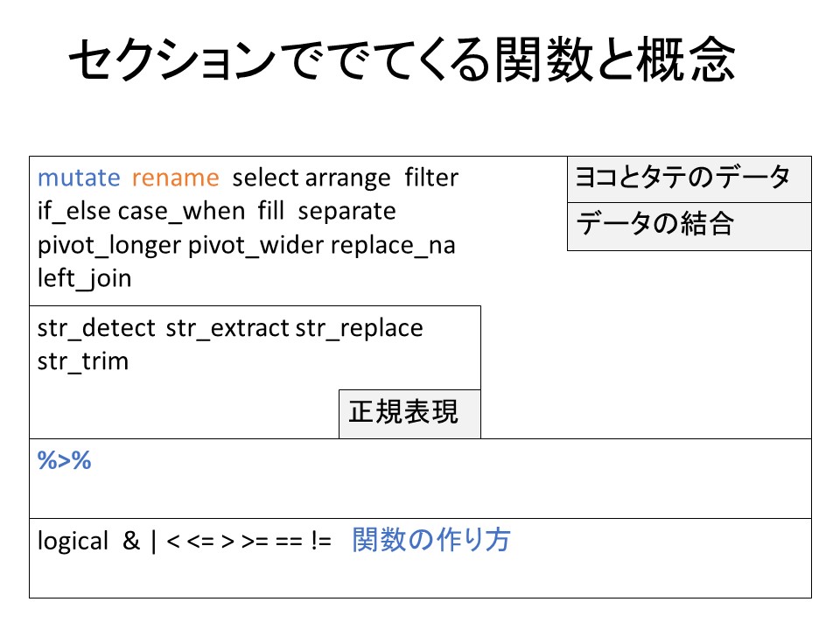840x630 pixels.
Task: Select the str_detect function name
Action: click(97, 328)
